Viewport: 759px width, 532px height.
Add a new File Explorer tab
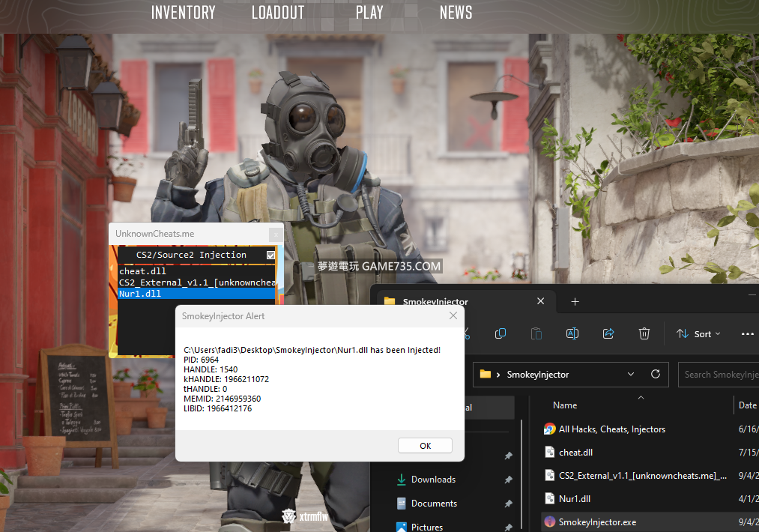[575, 301]
